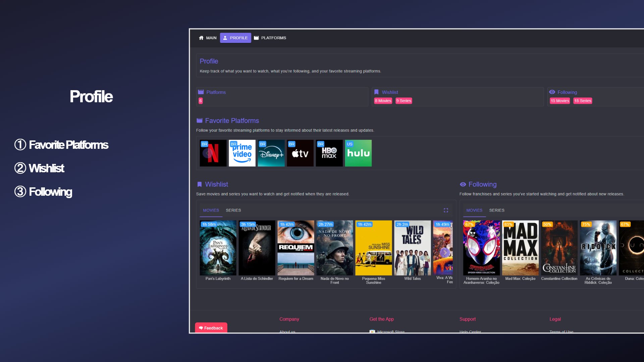Click the Wishlist summary card title
Viewport: 644px width, 362px height.
point(390,92)
